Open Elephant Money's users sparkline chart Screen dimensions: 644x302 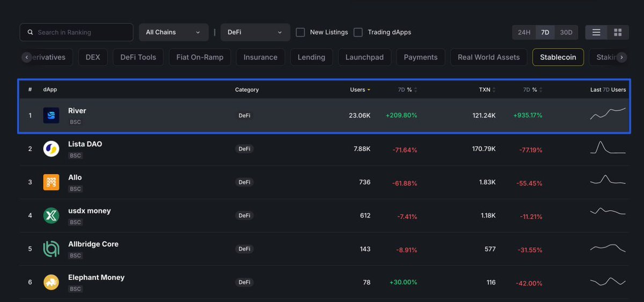click(x=608, y=281)
